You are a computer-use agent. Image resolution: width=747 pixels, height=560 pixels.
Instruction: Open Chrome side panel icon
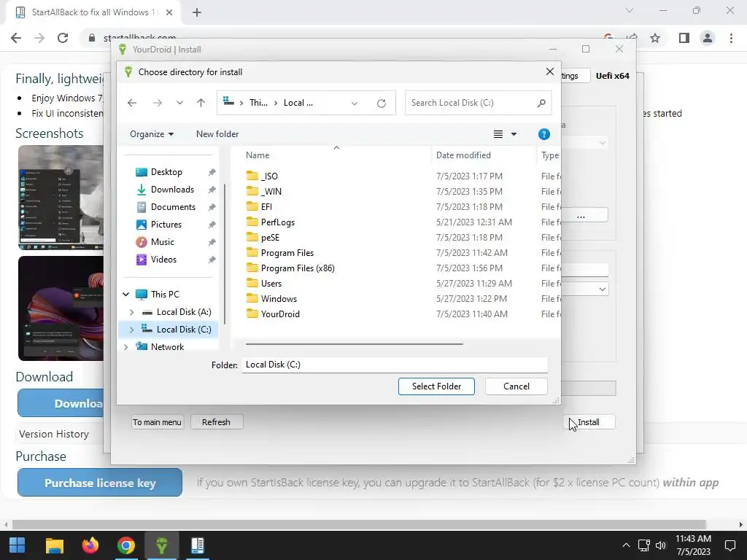684,38
